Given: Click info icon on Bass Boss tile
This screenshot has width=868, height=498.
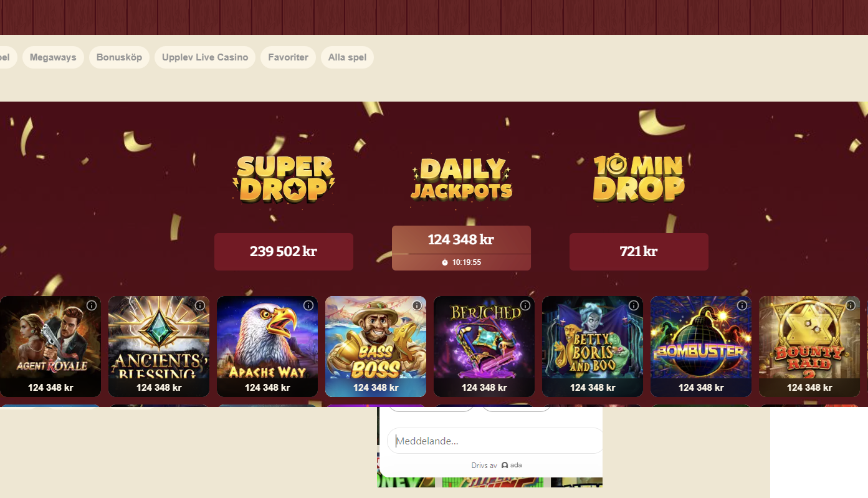Looking at the screenshot, I should pos(417,305).
